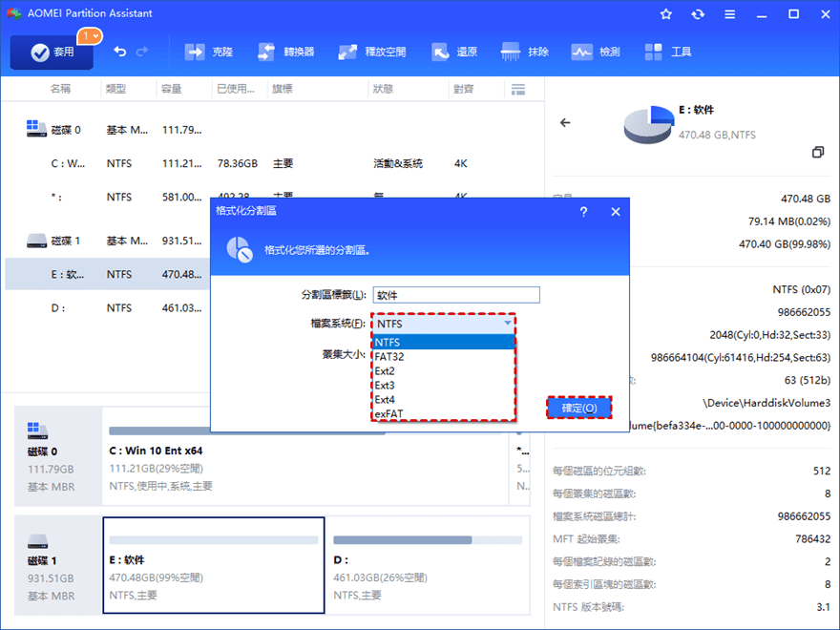
Task: Click the help question mark in dialog
Action: (583, 212)
